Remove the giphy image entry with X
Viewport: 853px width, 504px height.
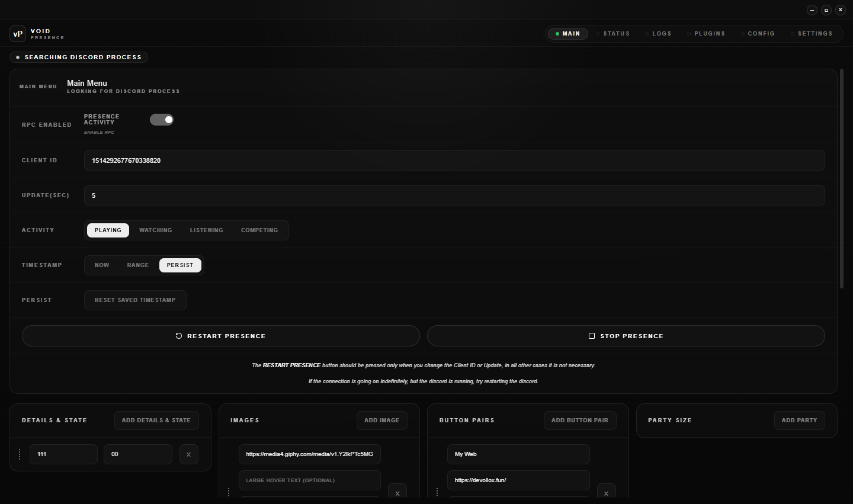[x=397, y=493]
